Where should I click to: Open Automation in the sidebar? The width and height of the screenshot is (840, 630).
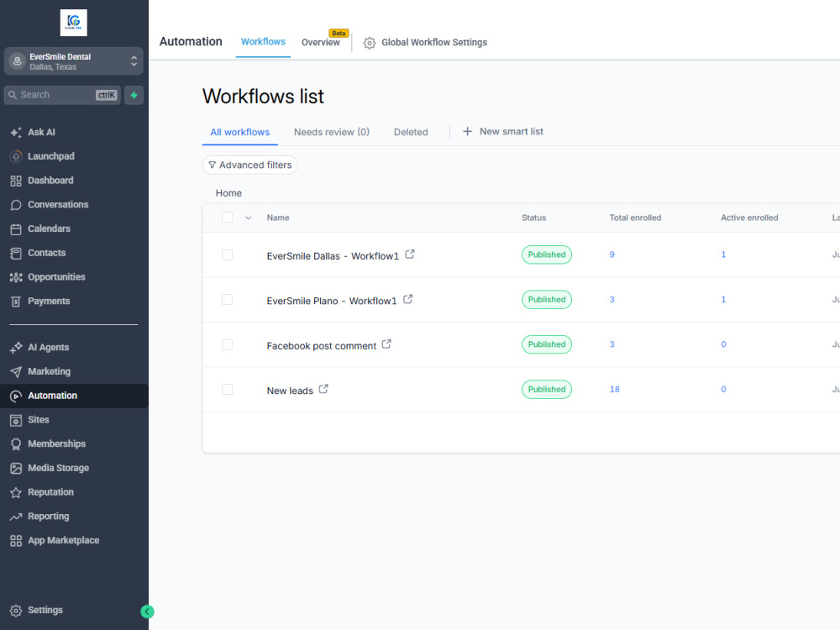[x=74, y=396]
